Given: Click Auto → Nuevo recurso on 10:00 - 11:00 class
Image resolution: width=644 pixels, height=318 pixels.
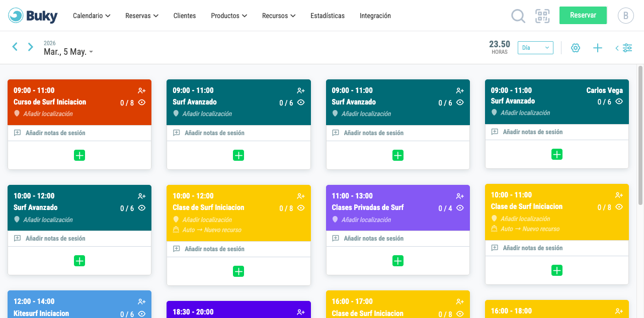Looking at the screenshot, I should click(530, 229).
